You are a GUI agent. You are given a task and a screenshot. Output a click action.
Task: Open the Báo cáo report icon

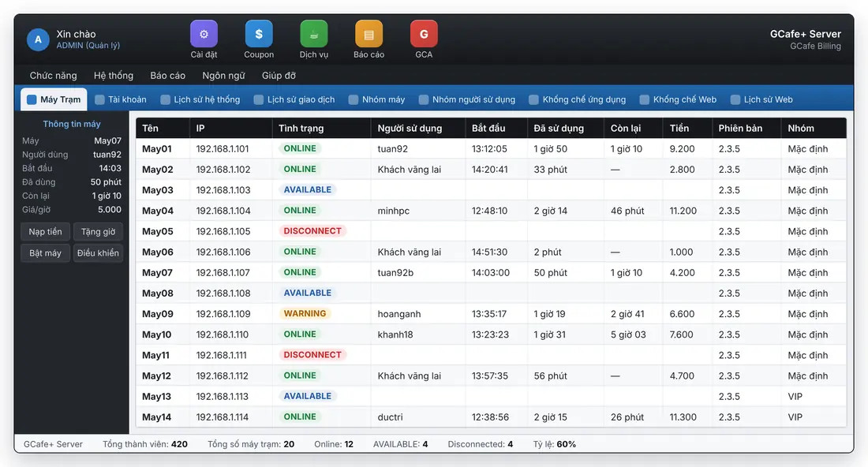pos(369,34)
